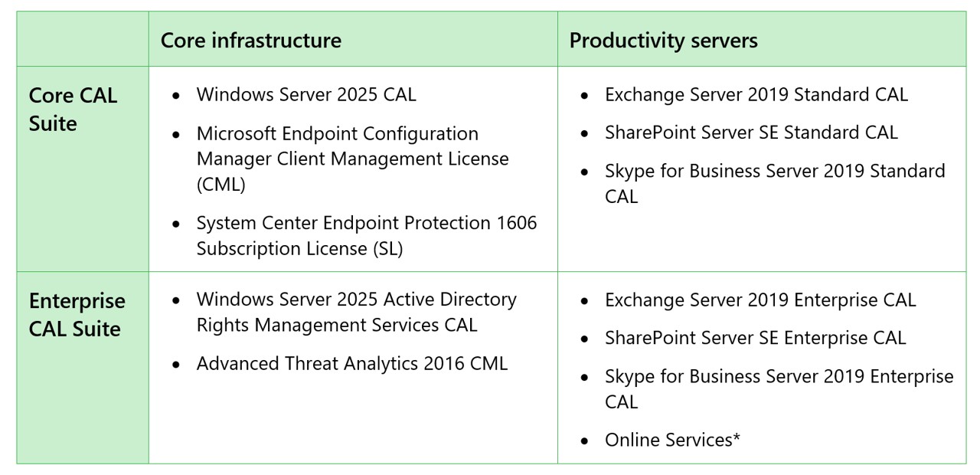Click the (CML) abbreviation text
Viewport: 980px width, 475px height.
[x=221, y=185]
